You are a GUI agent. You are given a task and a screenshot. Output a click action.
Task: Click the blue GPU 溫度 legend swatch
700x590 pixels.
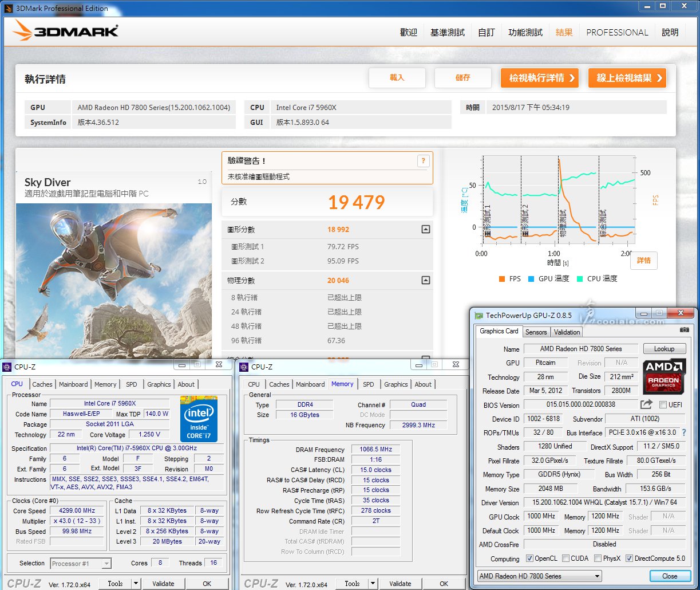531,279
